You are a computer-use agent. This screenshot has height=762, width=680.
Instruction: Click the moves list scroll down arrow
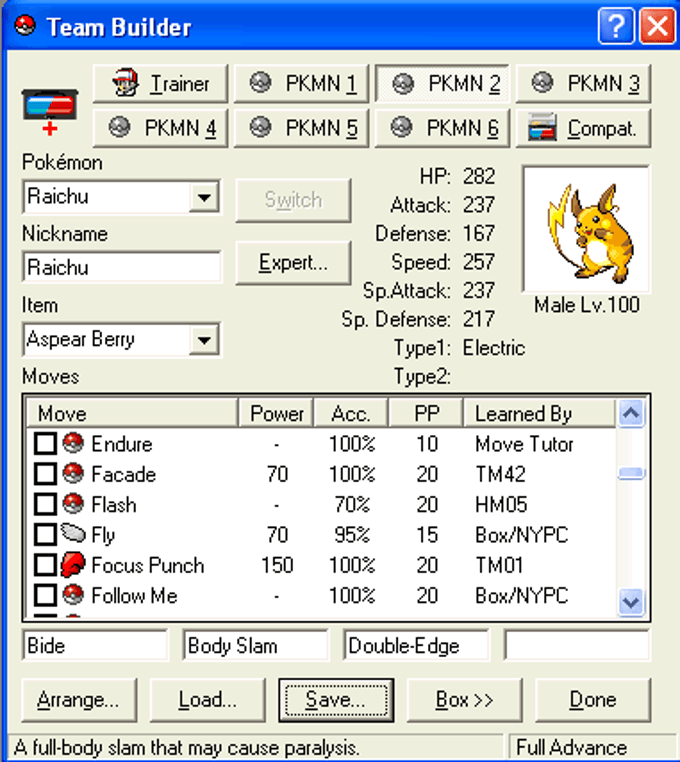(631, 603)
